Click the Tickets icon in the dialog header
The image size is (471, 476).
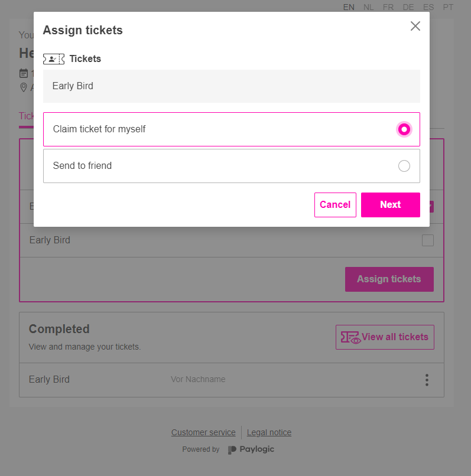53,58
